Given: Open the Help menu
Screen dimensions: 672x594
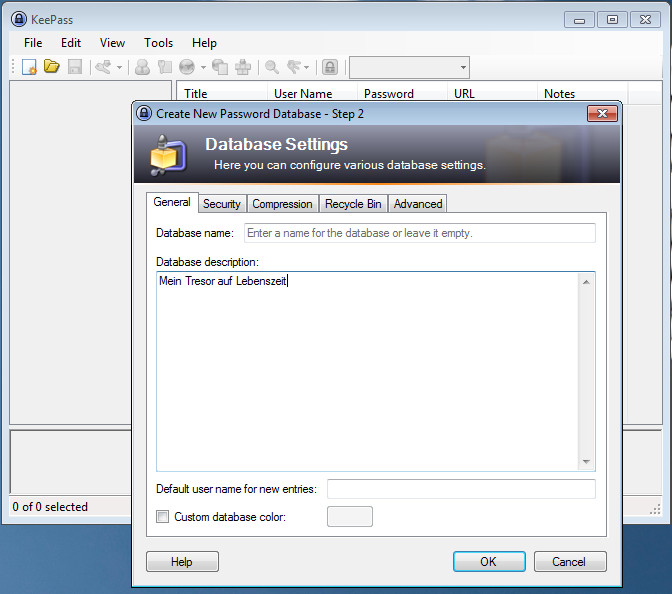Looking at the screenshot, I should pyautogui.click(x=204, y=43).
